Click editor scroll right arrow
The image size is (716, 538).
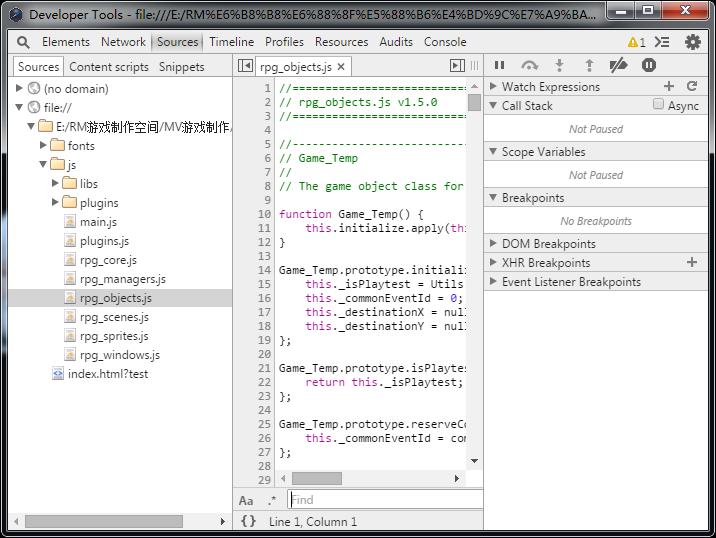456,478
